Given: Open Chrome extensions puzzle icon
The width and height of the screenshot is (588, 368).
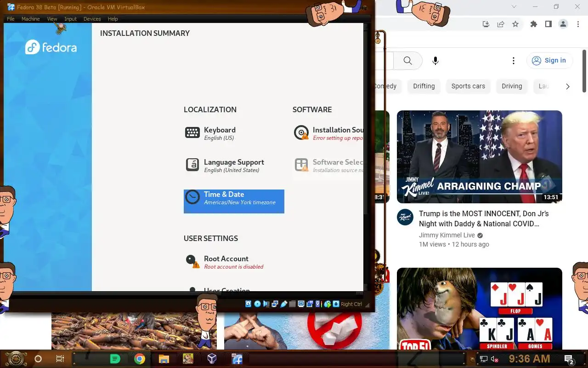Looking at the screenshot, I should click(x=533, y=24).
